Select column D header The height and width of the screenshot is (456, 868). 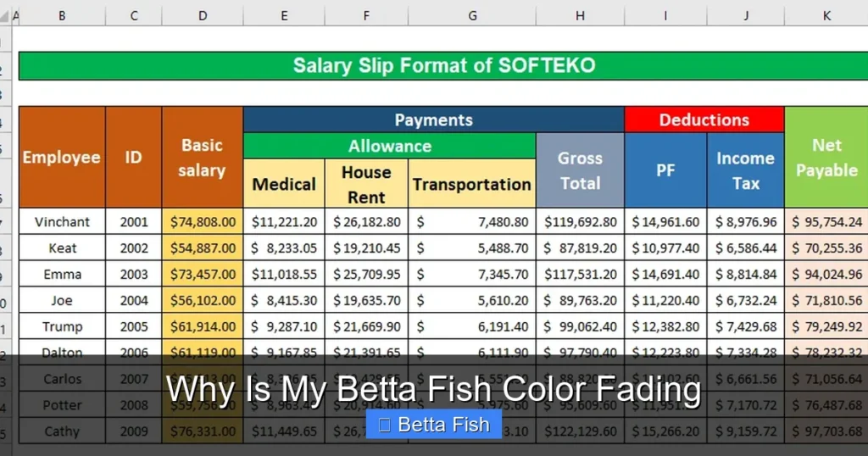203,16
